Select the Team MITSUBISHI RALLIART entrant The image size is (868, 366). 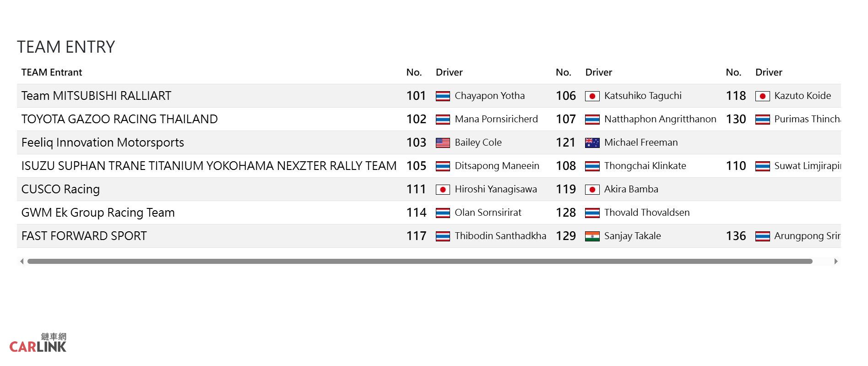tap(96, 96)
